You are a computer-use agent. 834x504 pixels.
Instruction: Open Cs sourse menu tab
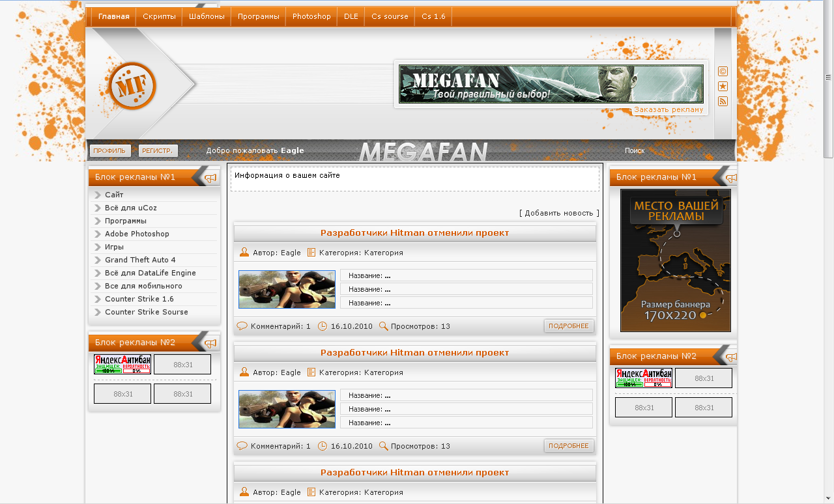click(390, 17)
